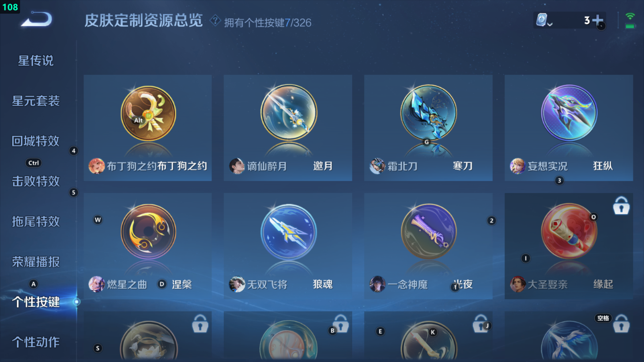Select the 邀月 sword key icon
Screen dimensions: 644x362
[x=288, y=113]
